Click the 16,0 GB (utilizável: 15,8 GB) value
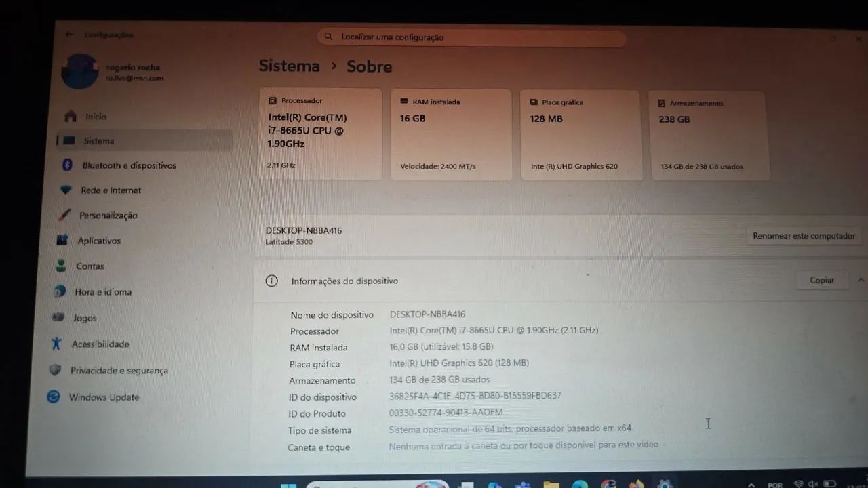Screen dimensions: 868x488 tap(441, 347)
